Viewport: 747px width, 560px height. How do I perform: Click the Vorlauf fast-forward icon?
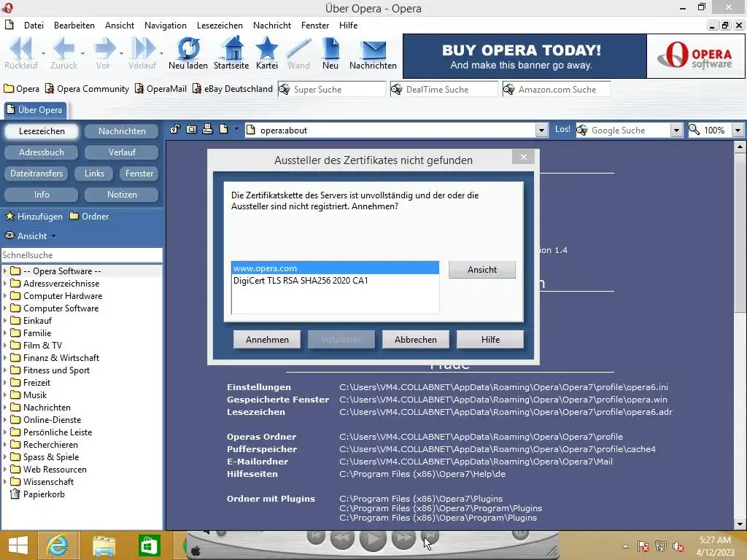click(x=143, y=49)
